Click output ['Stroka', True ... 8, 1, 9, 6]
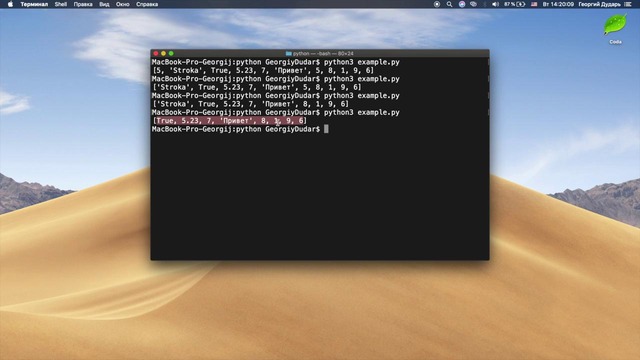The height and width of the screenshot is (360, 640). pyautogui.click(x=250, y=104)
